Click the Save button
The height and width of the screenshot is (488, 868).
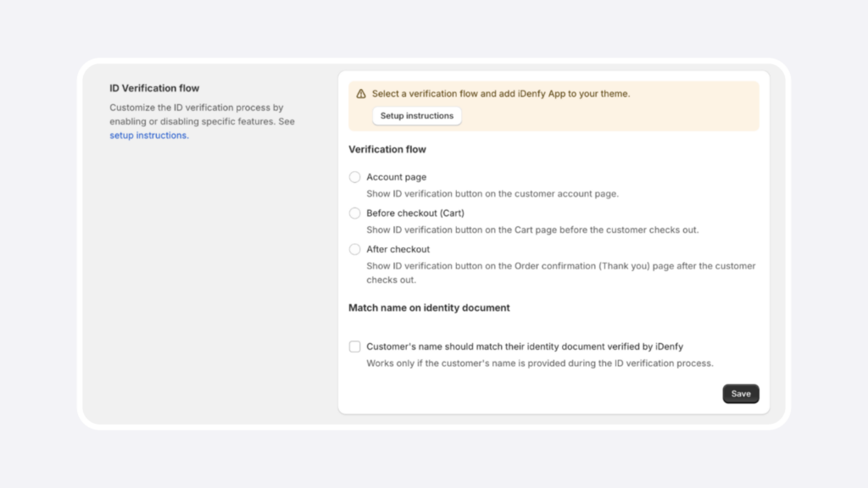[740, 393]
